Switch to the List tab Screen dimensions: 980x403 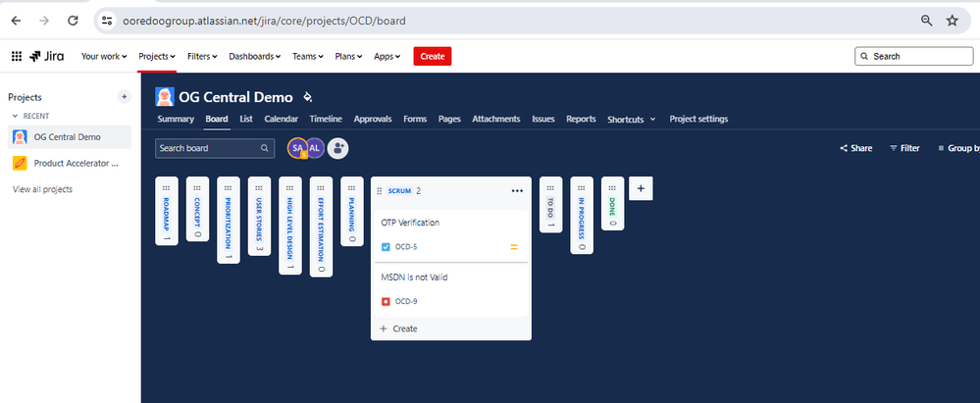(x=246, y=119)
